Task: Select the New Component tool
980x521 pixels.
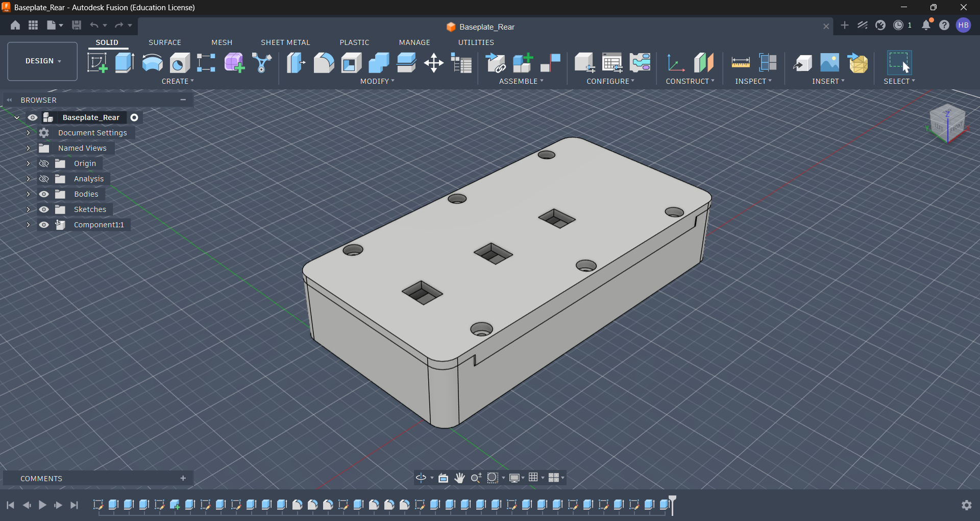Action: (x=523, y=63)
